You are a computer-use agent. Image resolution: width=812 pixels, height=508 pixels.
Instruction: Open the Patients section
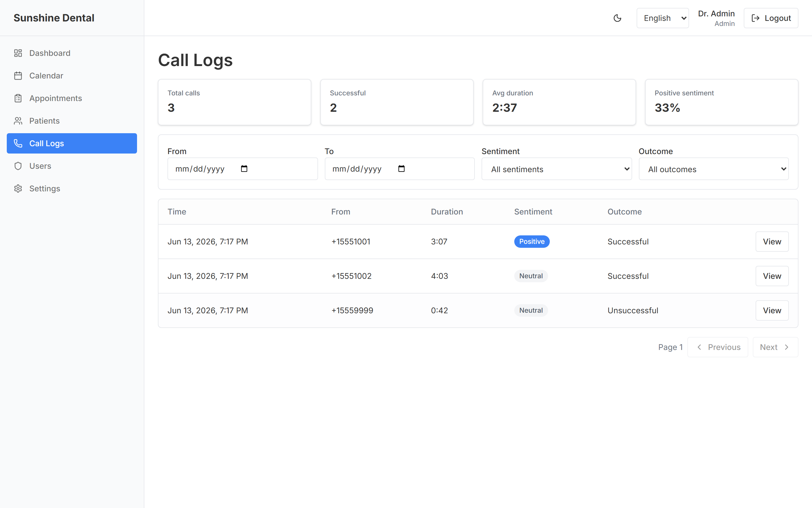pos(72,121)
